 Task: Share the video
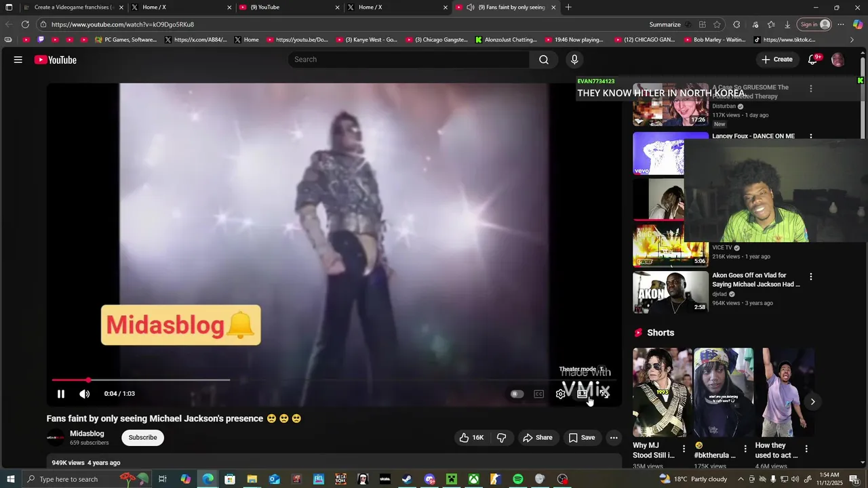point(538,438)
